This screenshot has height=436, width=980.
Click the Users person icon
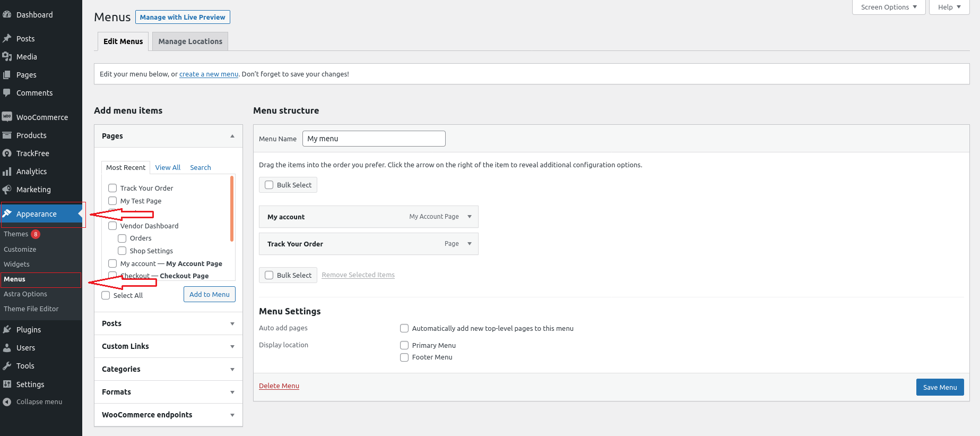7,347
